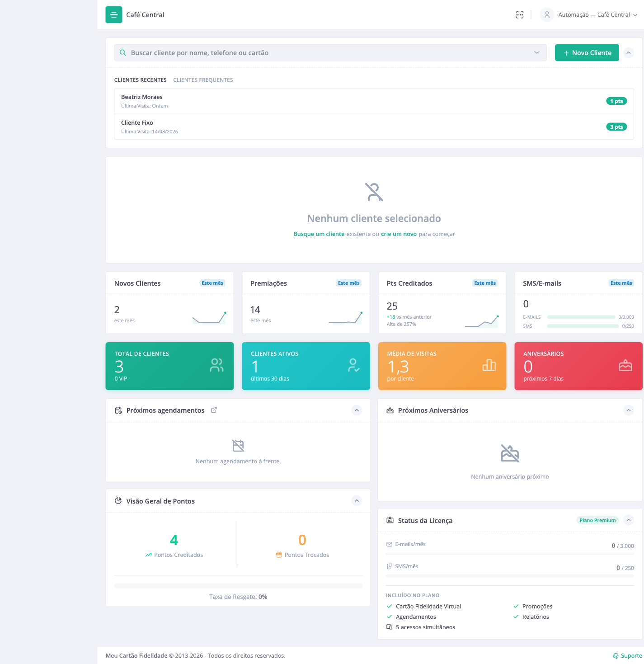Click the cake icon beside Próximos Aniversários
Viewport: 644px width, 664px height.
click(390, 410)
